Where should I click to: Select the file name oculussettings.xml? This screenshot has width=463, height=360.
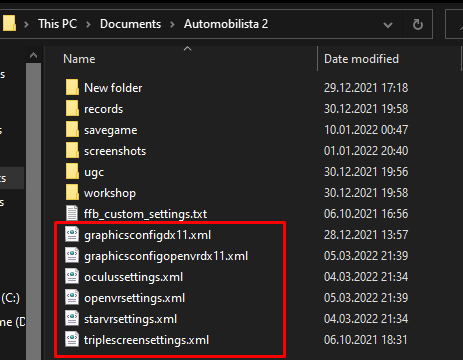[x=133, y=277]
